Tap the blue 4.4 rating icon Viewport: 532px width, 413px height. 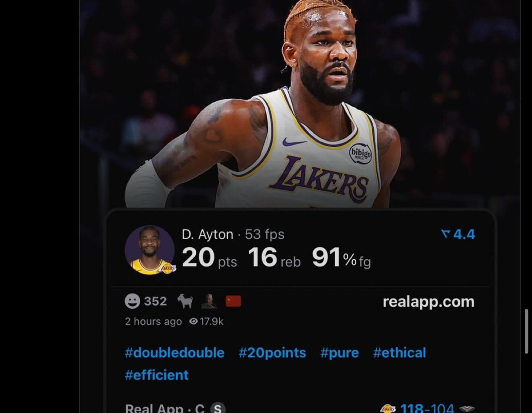(445, 234)
